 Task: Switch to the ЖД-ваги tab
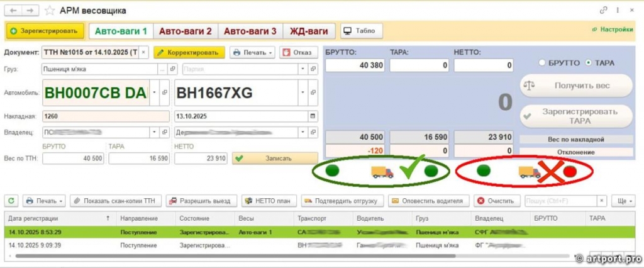coord(309,31)
